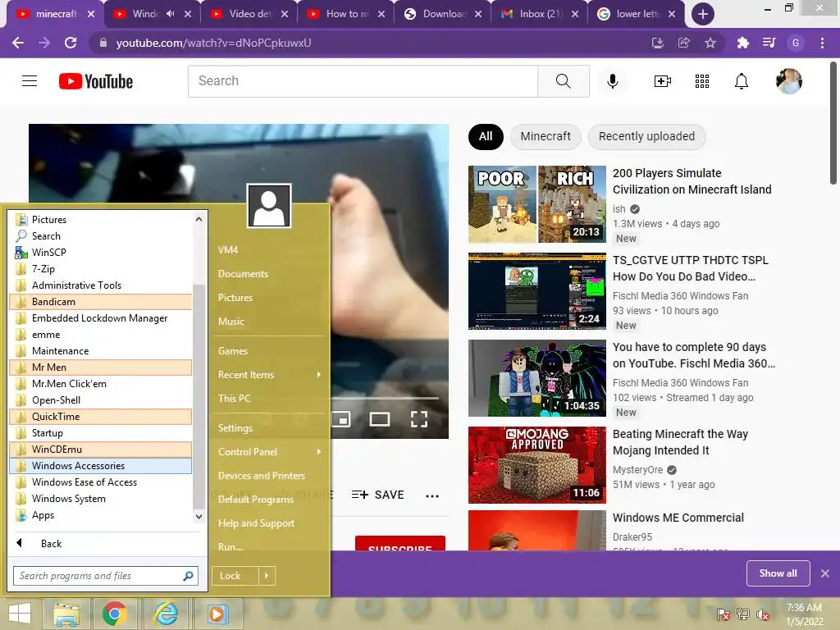The image size is (840, 630).
Task: Click the search icon in Start menu search box
Action: click(188, 576)
